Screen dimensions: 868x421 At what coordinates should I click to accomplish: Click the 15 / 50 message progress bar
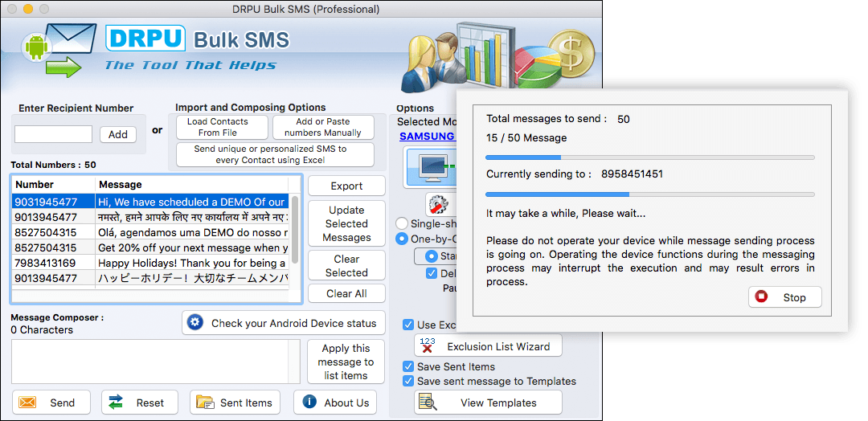pos(650,157)
